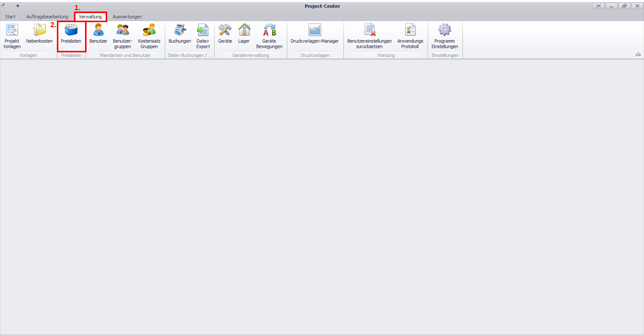Image resolution: width=644 pixels, height=336 pixels.
Task: Open the quick access toolbar dropdown arrow
Action: pyautogui.click(x=18, y=6)
